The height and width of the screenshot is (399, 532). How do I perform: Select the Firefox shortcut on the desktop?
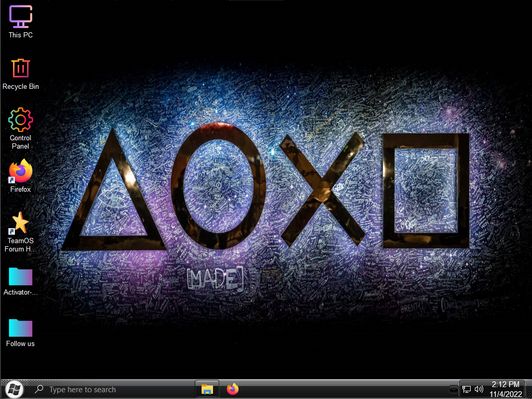20,176
